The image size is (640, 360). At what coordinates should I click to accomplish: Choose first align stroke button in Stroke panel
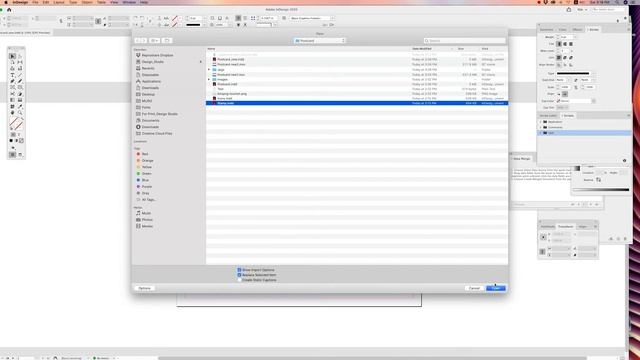tap(559, 65)
